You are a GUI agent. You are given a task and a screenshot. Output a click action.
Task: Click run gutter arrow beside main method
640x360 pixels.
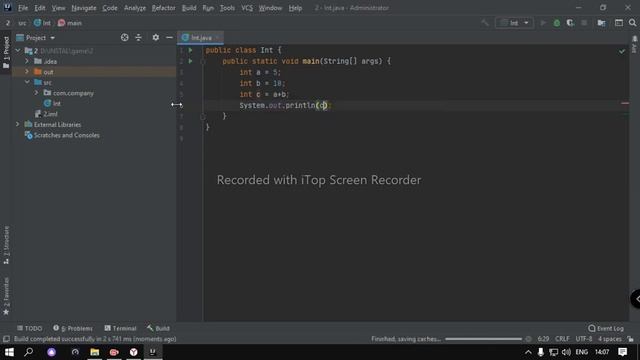pos(190,61)
